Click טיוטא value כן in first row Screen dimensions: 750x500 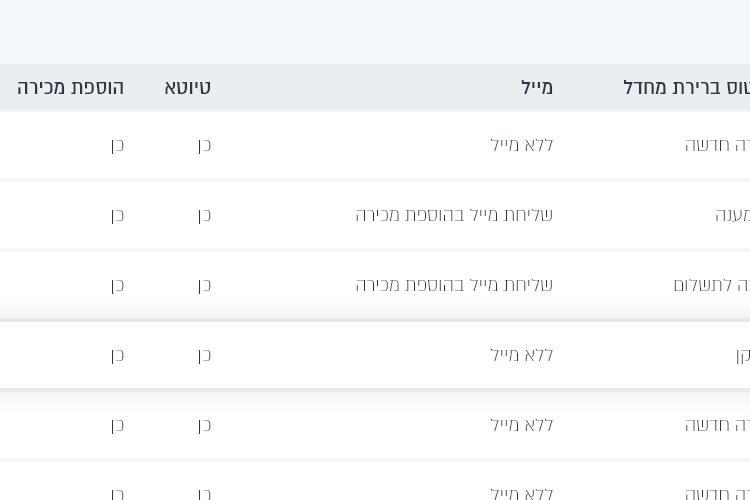coord(204,145)
